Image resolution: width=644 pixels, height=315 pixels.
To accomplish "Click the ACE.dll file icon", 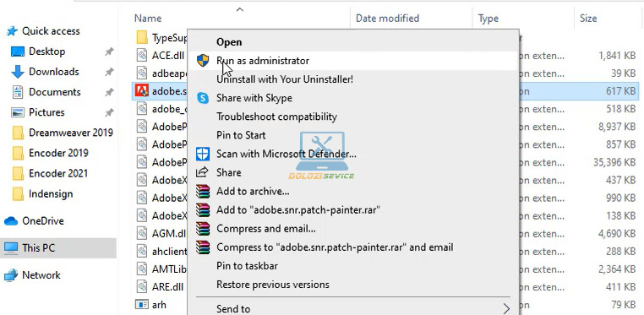I will click(x=142, y=56).
